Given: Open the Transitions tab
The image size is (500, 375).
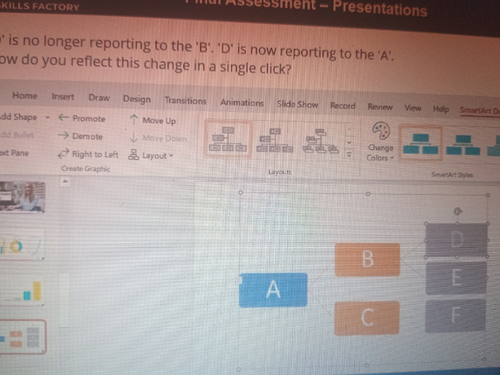Looking at the screenshot, I should click(x=186, y=101).
